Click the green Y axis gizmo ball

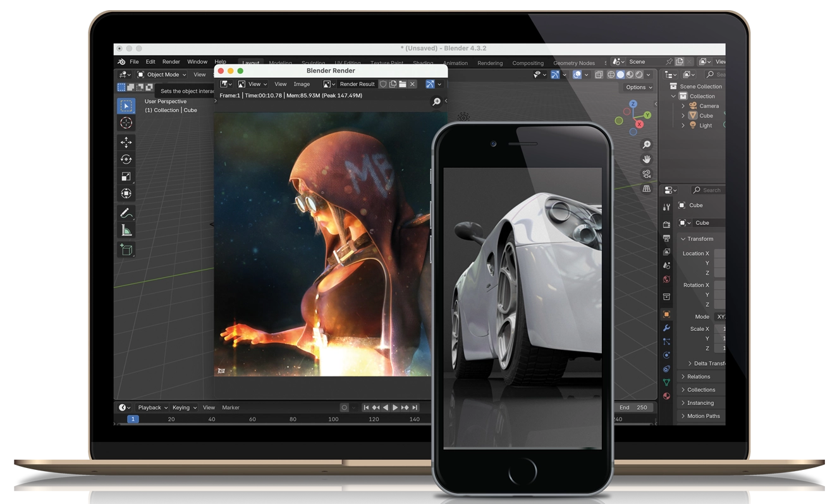coord(647,115)
